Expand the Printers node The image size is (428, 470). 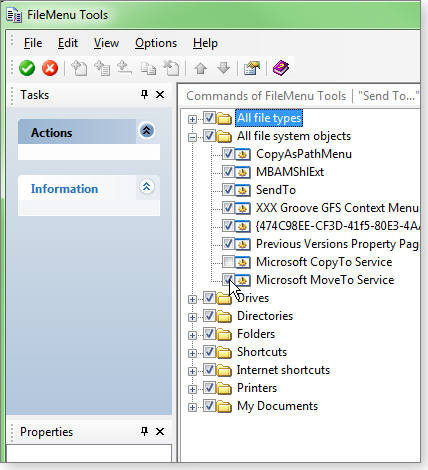(192, 389)
